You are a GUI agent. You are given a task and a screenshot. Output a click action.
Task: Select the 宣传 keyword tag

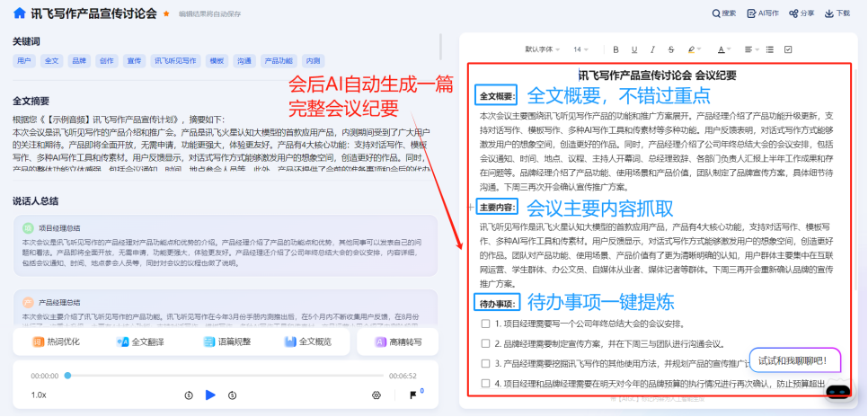click(x=134, y=61)
